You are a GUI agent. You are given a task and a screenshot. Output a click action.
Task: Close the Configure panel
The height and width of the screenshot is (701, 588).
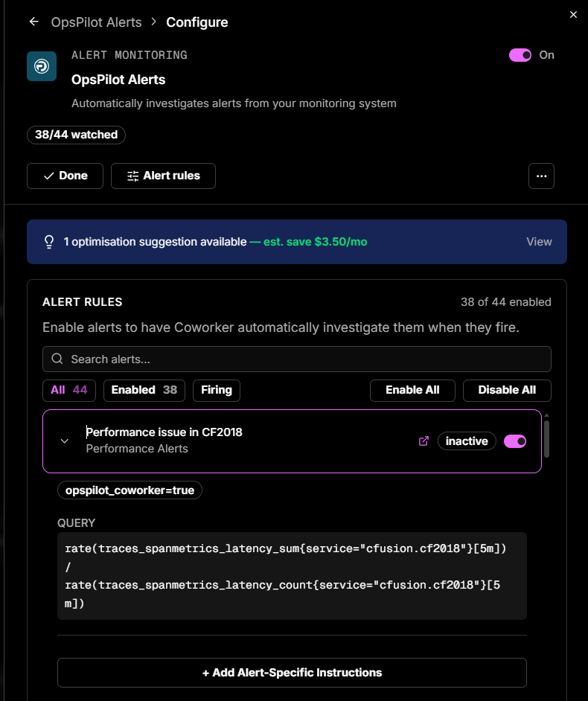coord(573,15)
